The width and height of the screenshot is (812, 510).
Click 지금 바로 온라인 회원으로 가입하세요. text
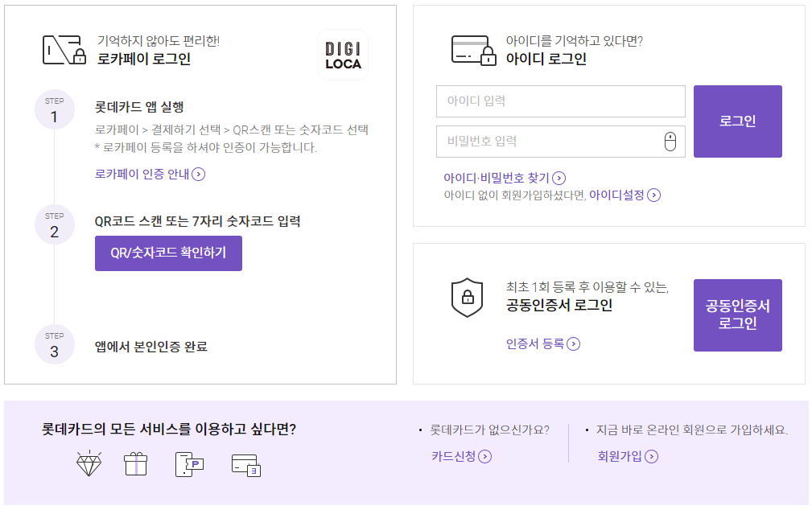(692, 430)
